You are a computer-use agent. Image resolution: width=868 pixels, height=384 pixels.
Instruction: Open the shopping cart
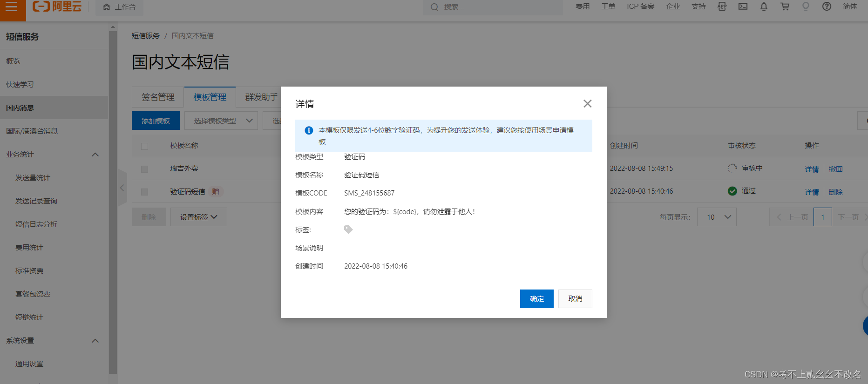[x=785, y=7]
